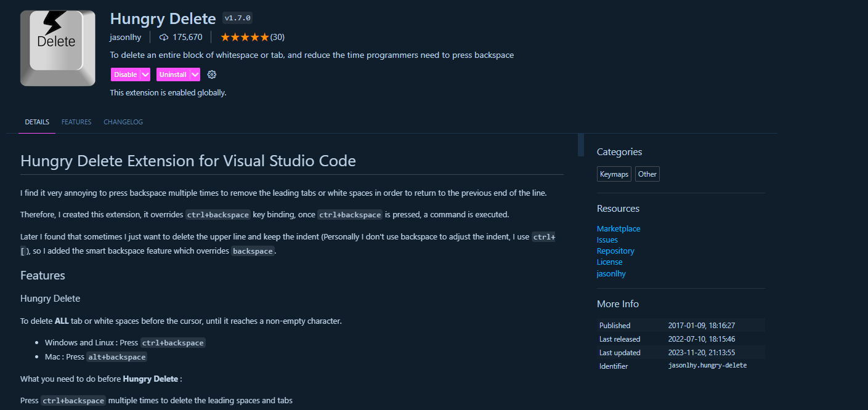Browse the Keymaps category
The image size is (868, 410).
pyautogui.click(x=614, y=174)
